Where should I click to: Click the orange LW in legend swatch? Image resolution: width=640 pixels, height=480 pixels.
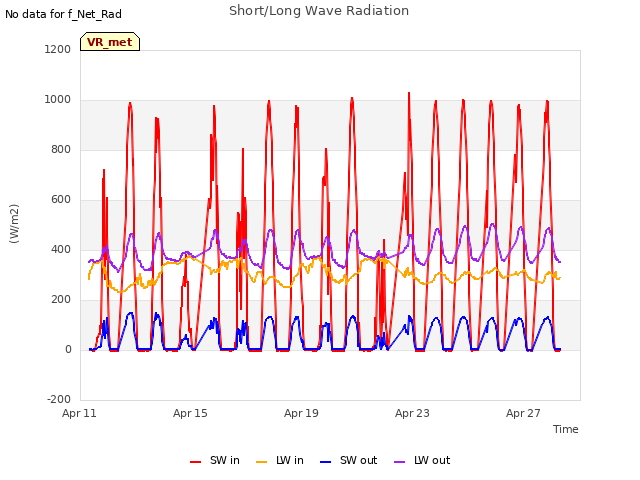coord(261,462)
